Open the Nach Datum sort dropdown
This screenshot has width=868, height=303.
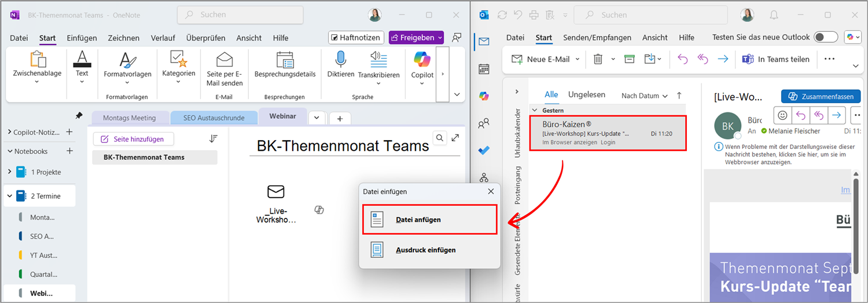[x=644, y=96]
